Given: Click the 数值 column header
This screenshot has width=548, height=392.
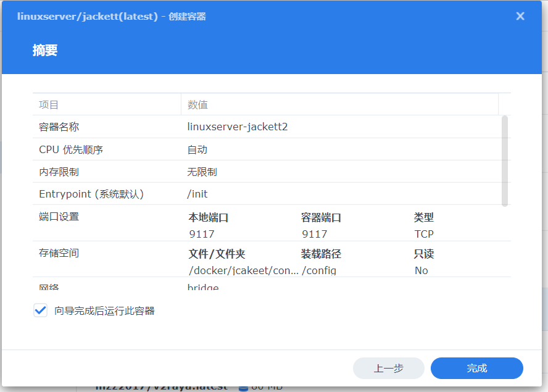Looking at the screenshot, I should 197,105.
